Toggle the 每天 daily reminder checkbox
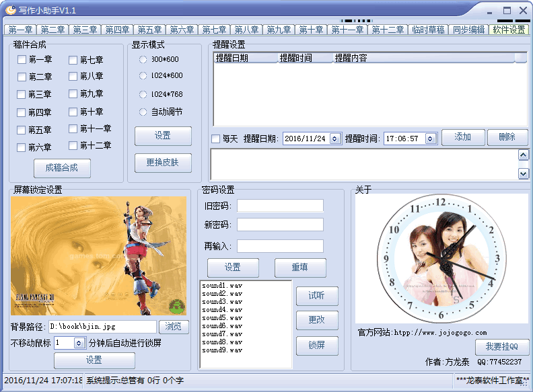 click(x=215, y=139)
